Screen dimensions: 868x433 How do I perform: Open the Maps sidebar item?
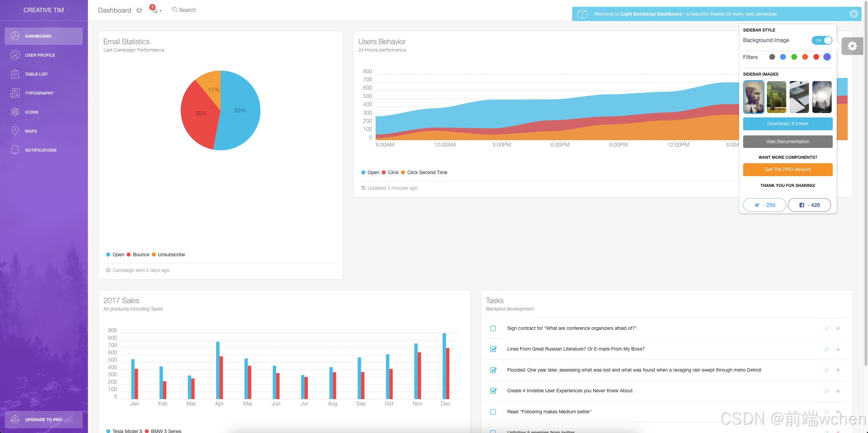click(31, 131)
